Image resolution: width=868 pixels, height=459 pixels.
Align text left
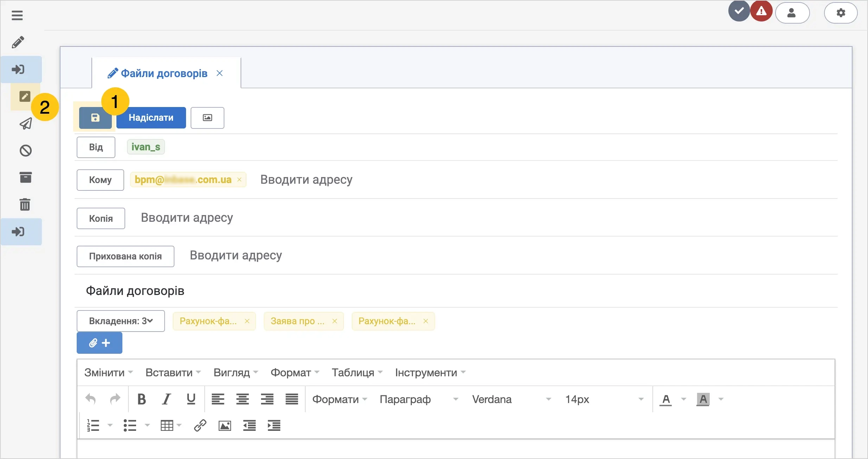coord(218,399)
